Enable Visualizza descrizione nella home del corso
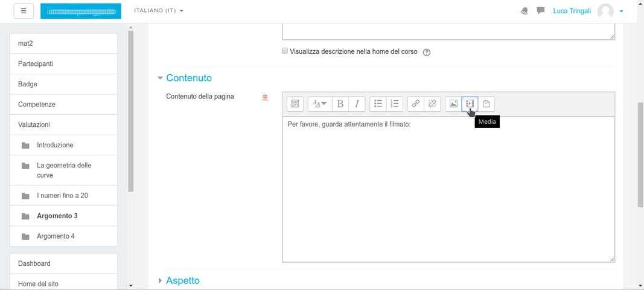 285,51
